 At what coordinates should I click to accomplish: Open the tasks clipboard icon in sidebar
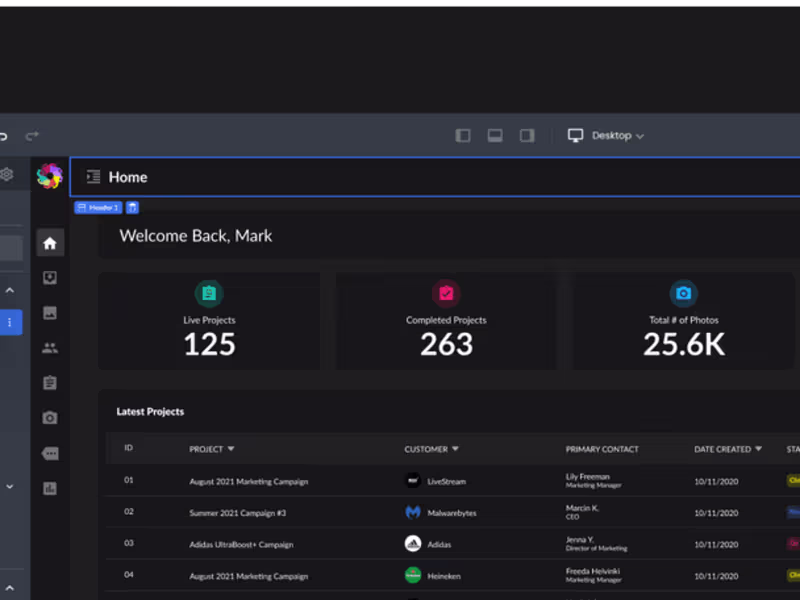(x=50, y=382)
